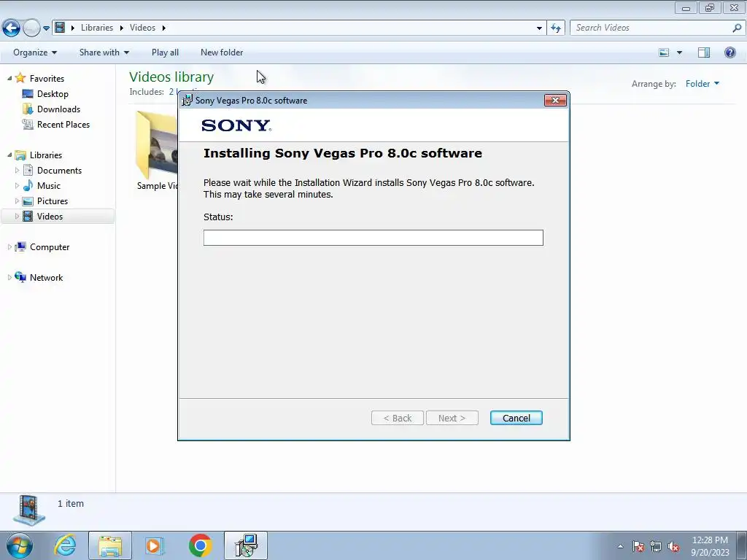747x560 pixels.
Task: Launch Google Chrome from the taskbar
Action: pyautogui.click(x=200, y=545)
